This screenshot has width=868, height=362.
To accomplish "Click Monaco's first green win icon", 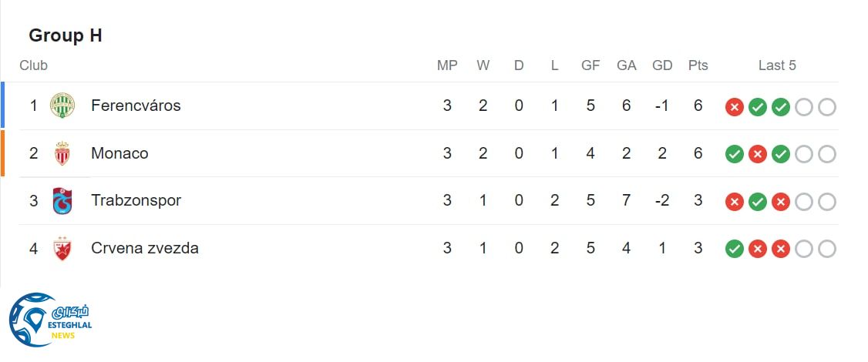I will pyautogui.click(x=735, y=155).
